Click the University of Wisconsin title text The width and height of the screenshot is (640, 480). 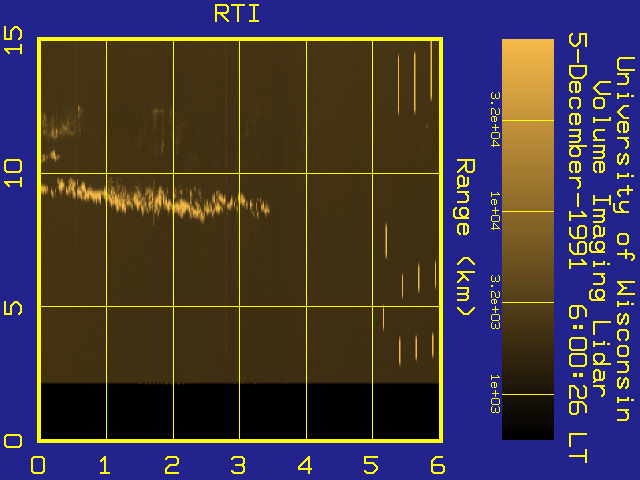(625, 239)
